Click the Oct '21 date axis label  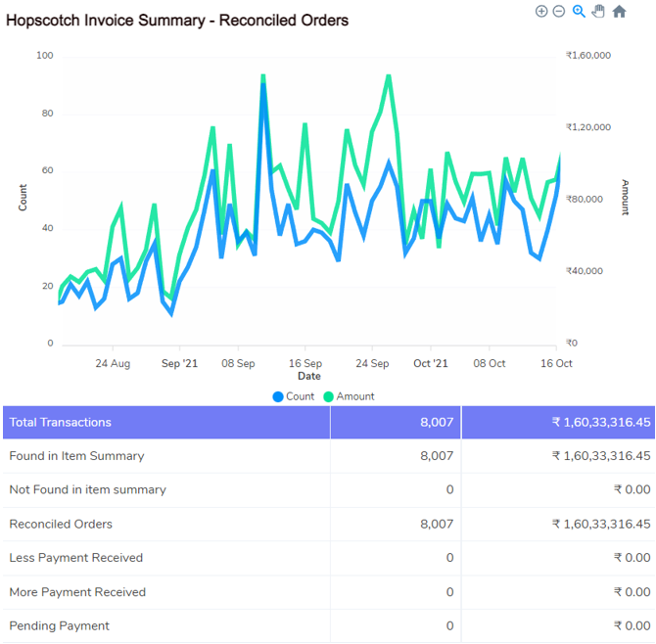click(x=431, y=363)
